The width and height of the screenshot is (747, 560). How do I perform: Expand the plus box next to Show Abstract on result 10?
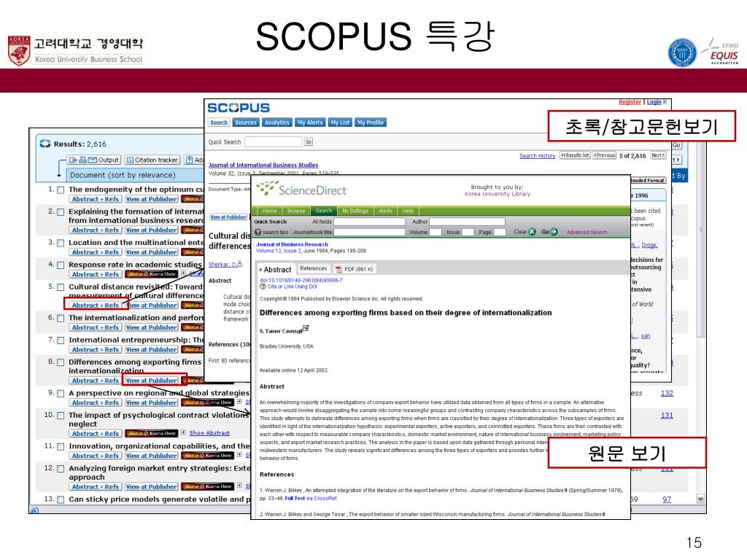pyautogui.click(x=183, y=432)
